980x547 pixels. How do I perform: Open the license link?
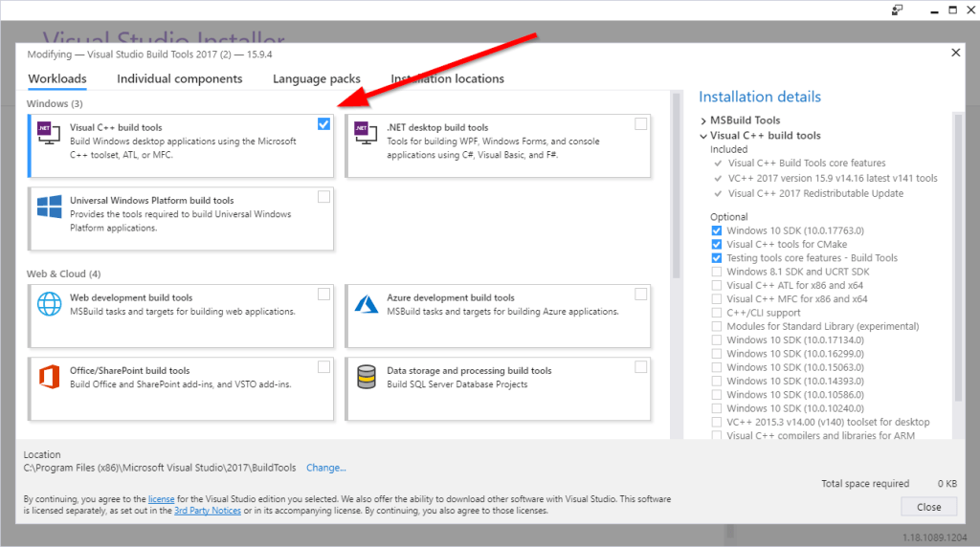click(161, 499)
